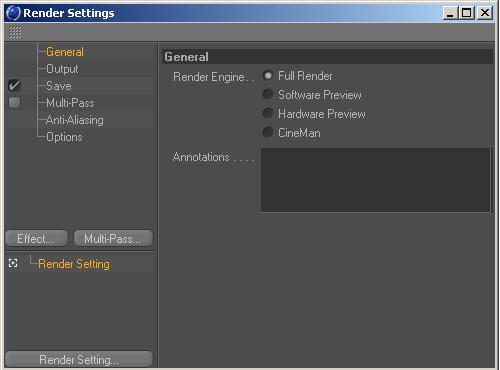
Task: Open the Multi-Pass settings page in tree
Action: 70,103
